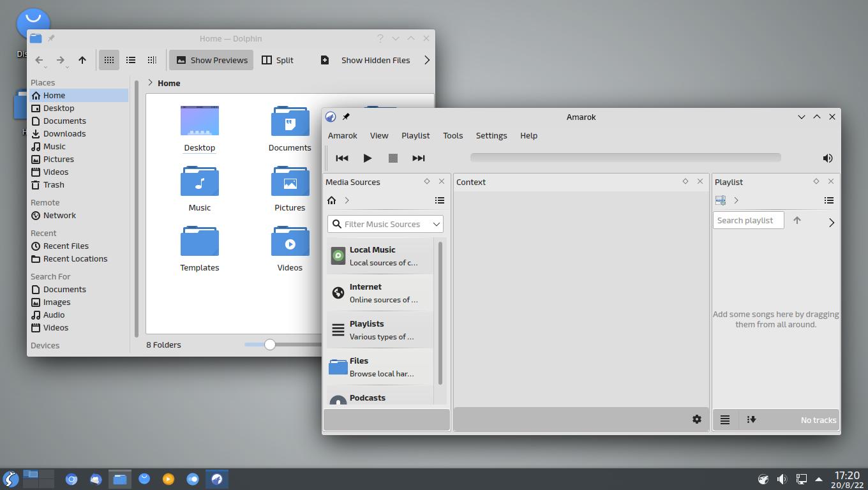Select the Podcasts source entry

380,396
